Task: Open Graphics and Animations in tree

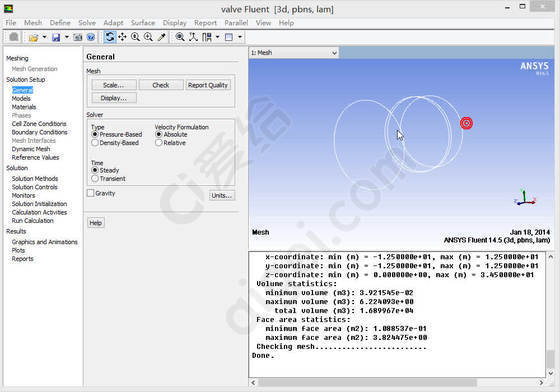Action: [x=45, y=242]
